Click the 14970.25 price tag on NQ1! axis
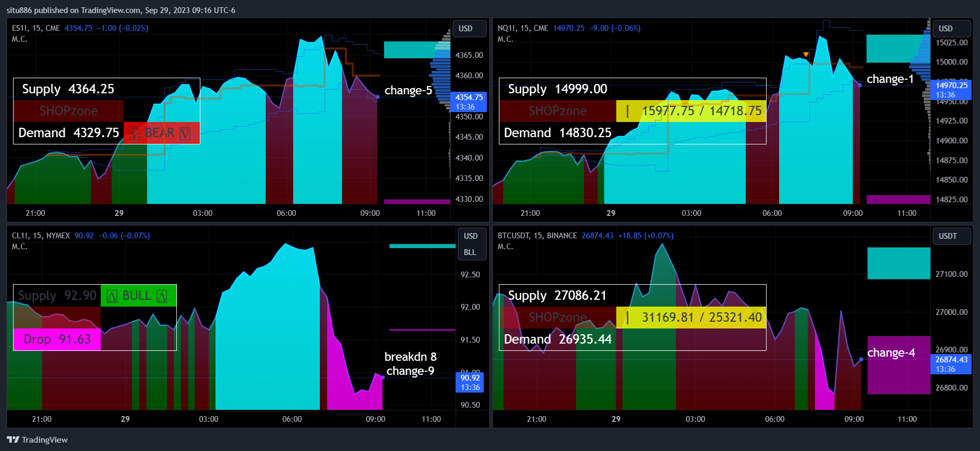 (951, 90)
